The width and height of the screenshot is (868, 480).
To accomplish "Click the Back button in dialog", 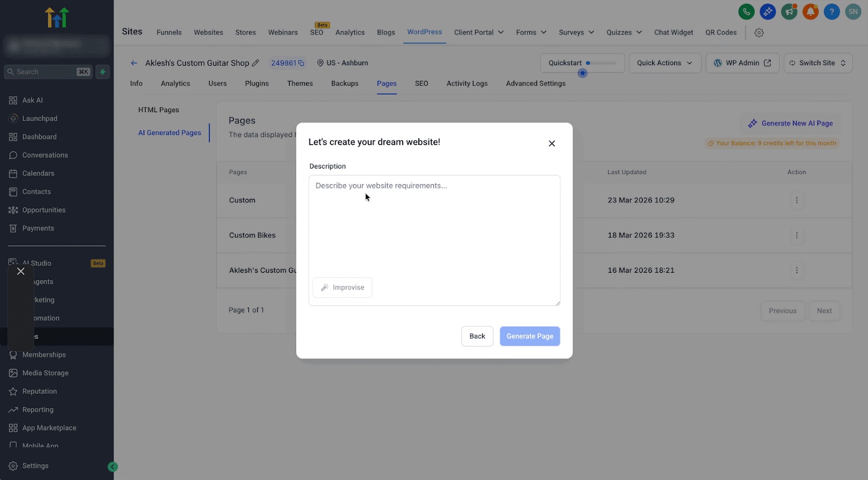I will pyautogui.click(x=477, y=336).
